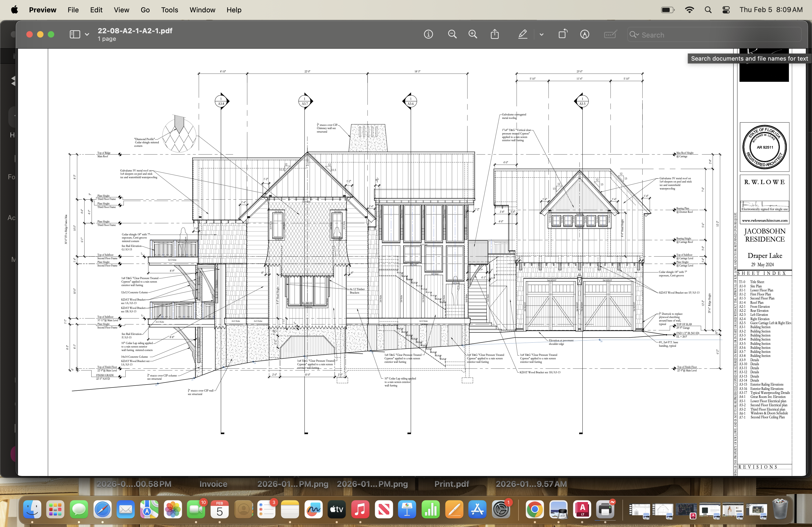Toggle the sidebar view button

coord(75,34)
